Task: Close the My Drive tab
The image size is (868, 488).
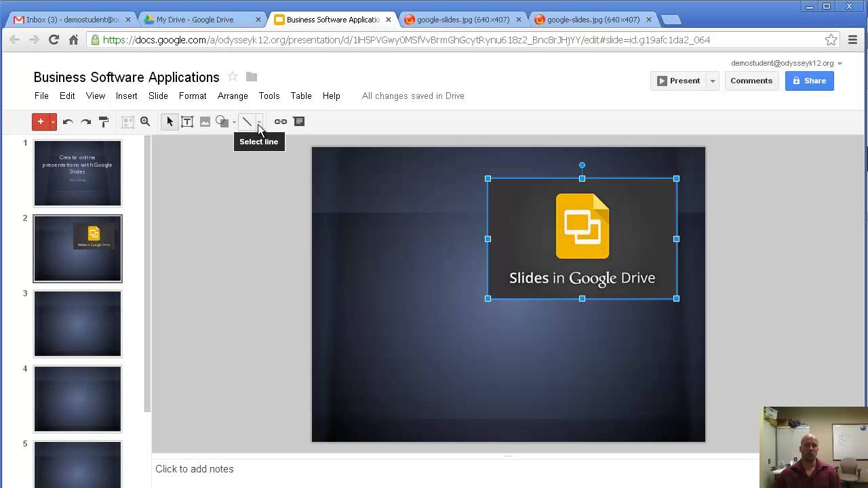Action: pos(258,20)
